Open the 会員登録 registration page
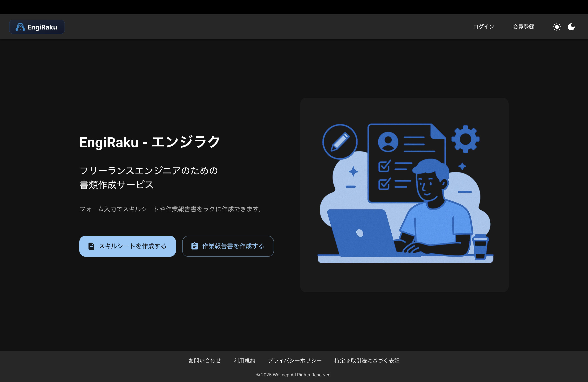Screen dimensions: 588x382 523,27
